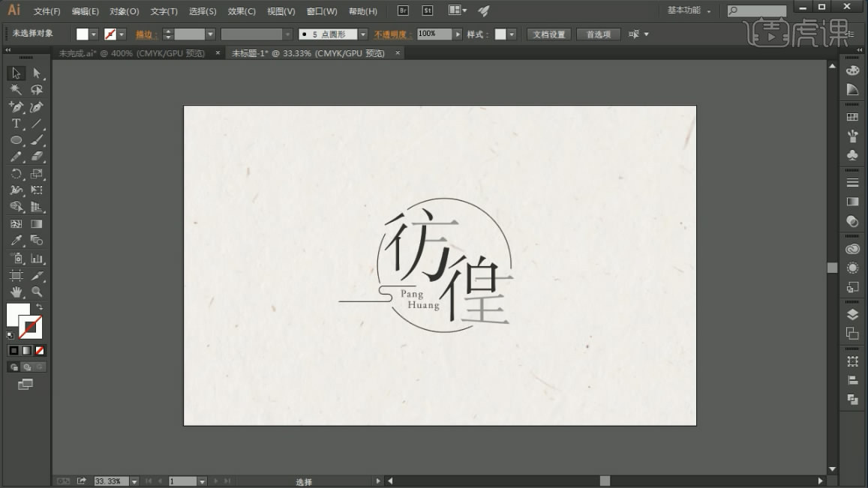Click the 首选项 button
The image size is (868, 488).
pos(599,34)
